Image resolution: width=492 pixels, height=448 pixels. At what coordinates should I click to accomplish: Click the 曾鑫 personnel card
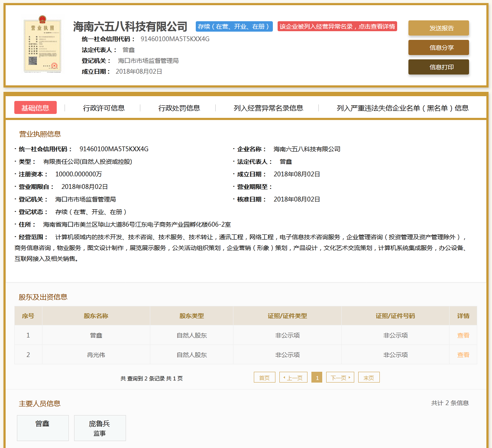point(42,428)
